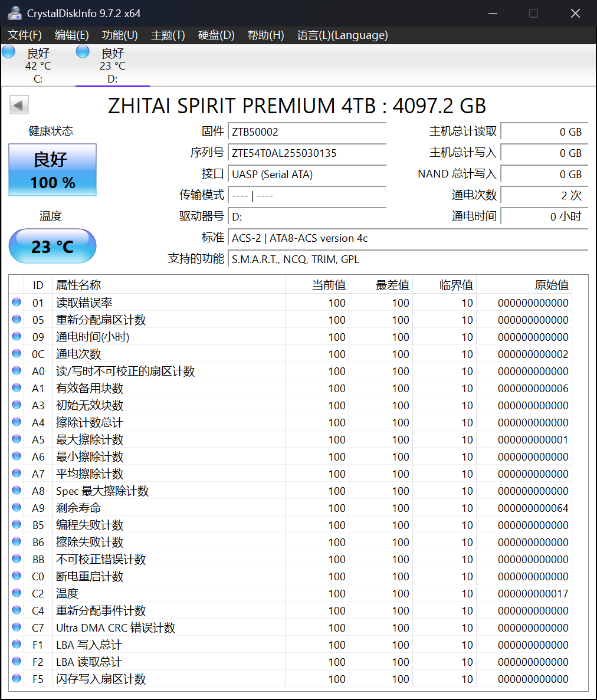Viewport: 597px width, 700px height.
Task: Click the 良好 100% health status badge
Action: pyautogui.click(x=52, y=169)
